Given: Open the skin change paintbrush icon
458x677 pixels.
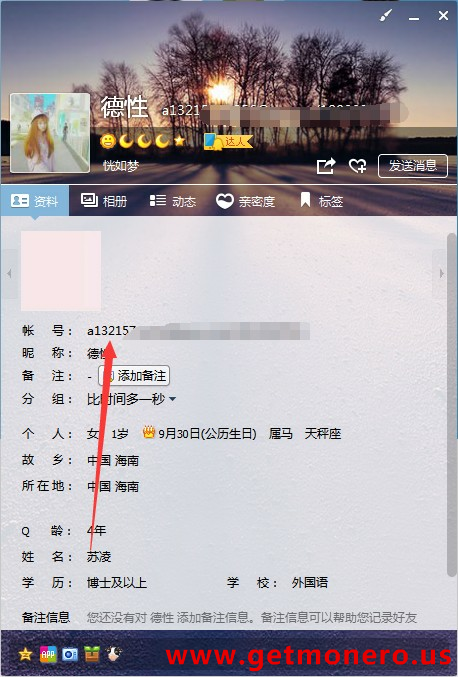Looking at the screenshot, I should click(x=385, y=16).
